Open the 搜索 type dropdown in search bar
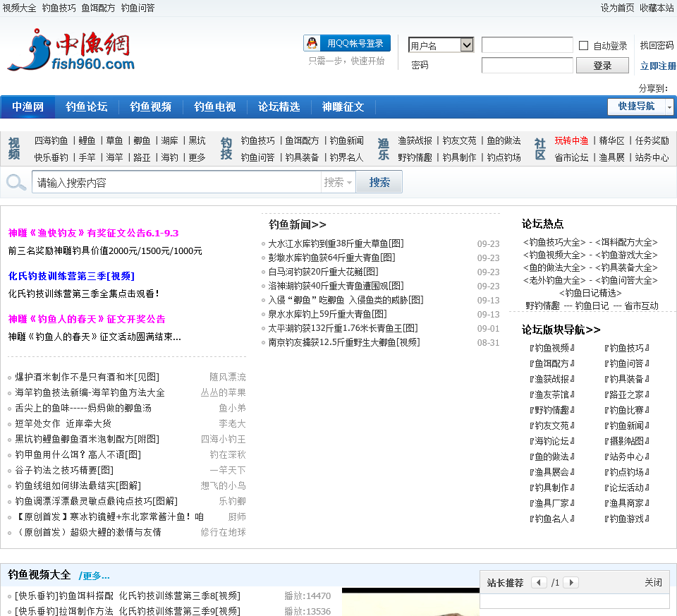This screenshot has height=616, width=677. [x=338, y=183]
